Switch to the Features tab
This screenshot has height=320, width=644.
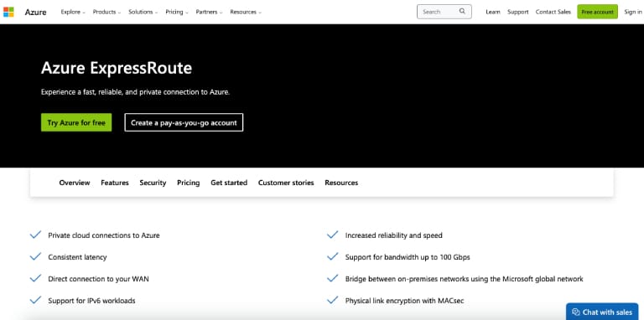coord(115,183)
